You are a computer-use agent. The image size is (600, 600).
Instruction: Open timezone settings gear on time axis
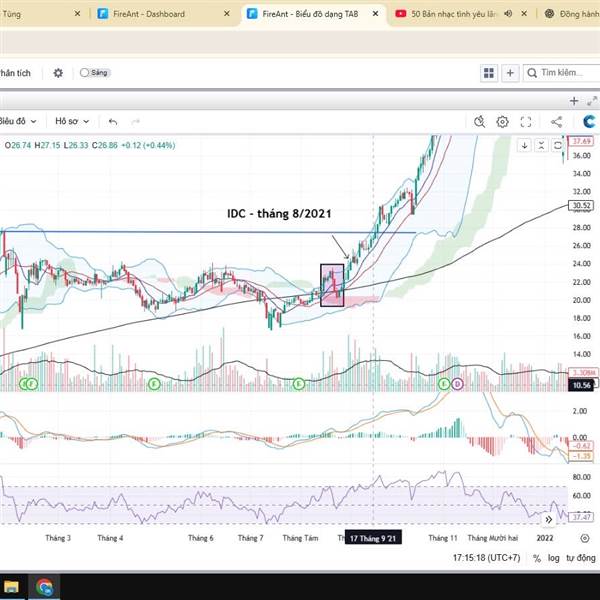584,538
